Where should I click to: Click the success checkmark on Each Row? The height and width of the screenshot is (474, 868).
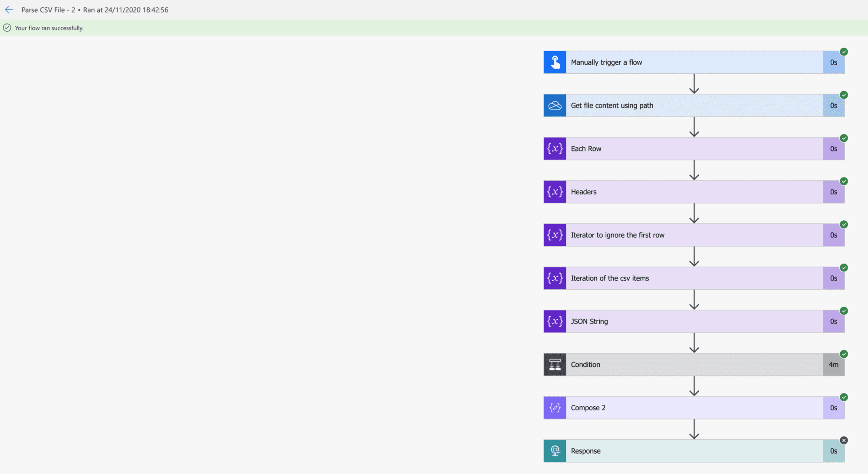[x=844, y=138]
